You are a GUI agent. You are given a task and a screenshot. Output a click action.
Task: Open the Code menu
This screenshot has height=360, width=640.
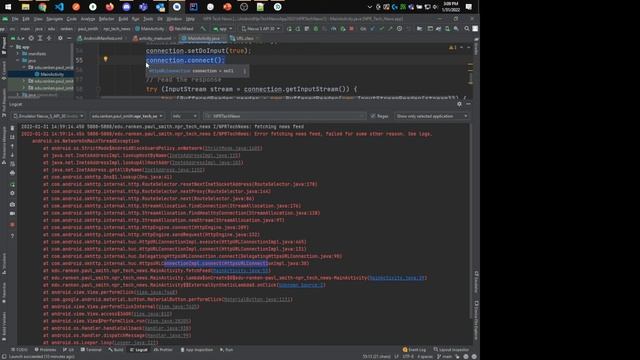pyautogui.click(x=71, y=19)
